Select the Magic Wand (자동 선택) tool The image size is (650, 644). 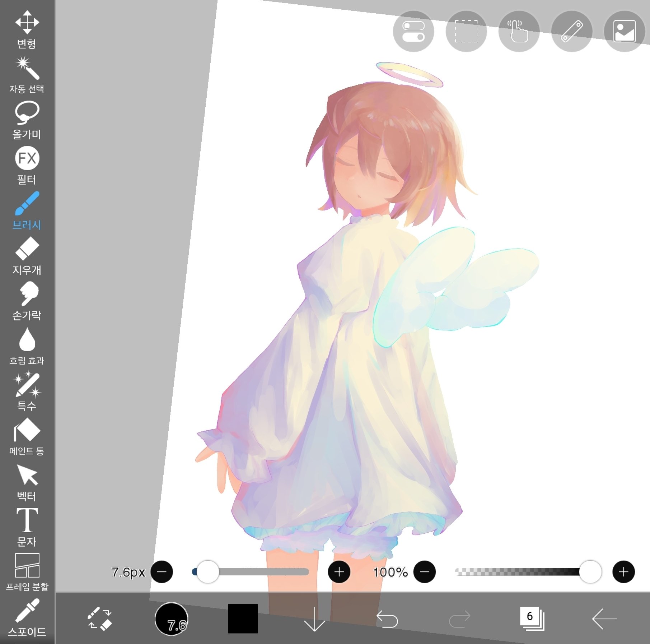pyautogui.click(x=27, y=75)
